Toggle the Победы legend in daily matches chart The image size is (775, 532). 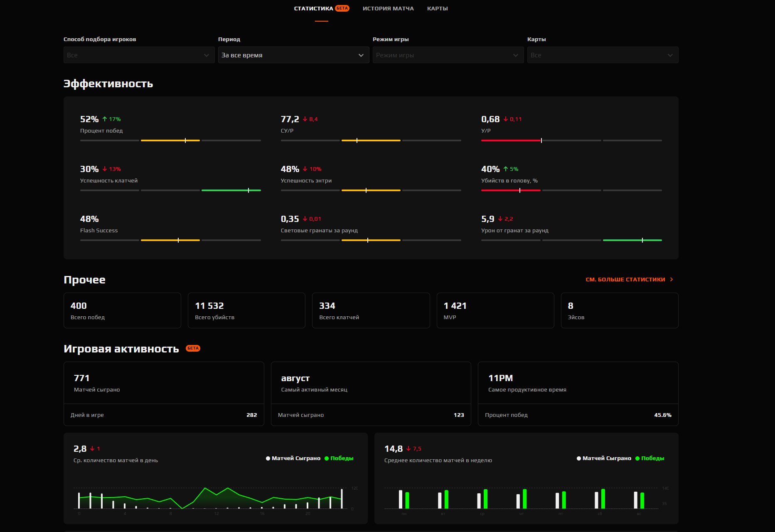(339, 458)
